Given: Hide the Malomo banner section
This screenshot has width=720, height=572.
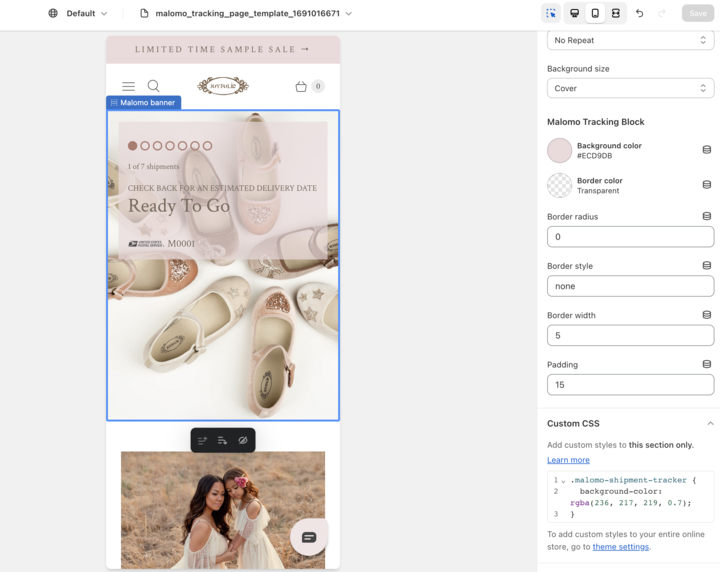Looking at the screenshot, I should (x=243, y=441).
